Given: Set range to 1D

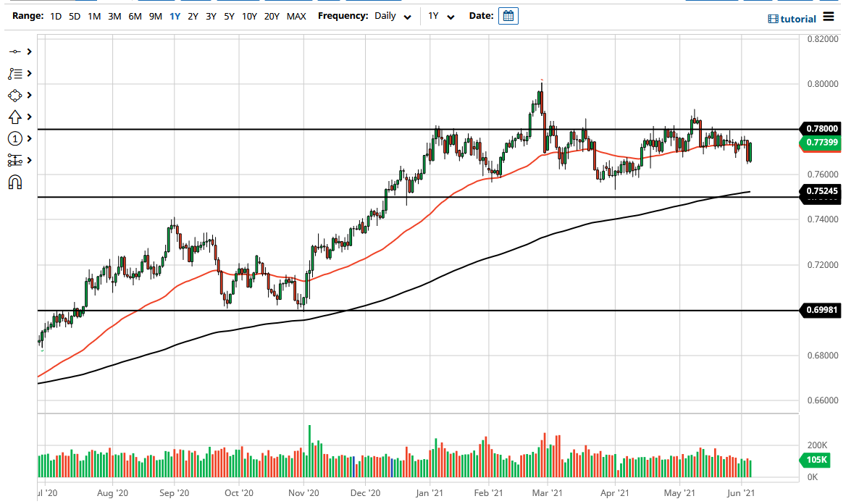Looking at the screenshot, I should pyautogui.click(x=56, y=16).
